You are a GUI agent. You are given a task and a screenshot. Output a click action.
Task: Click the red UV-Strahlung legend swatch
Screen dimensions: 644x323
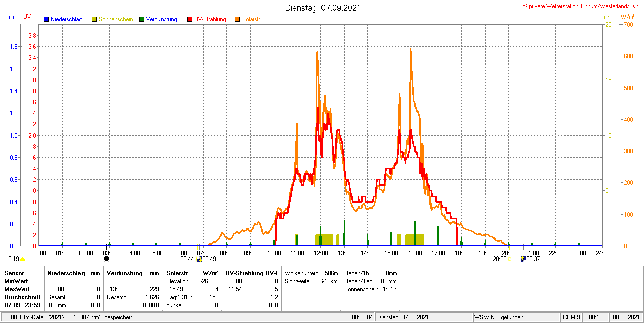190,19
